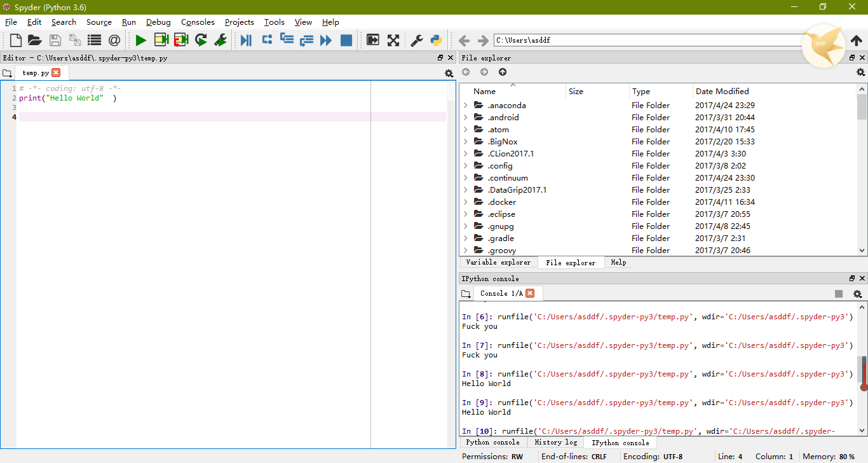Open the Source menu
This screenshot has width=868, height=463.
tap(99, 22)
